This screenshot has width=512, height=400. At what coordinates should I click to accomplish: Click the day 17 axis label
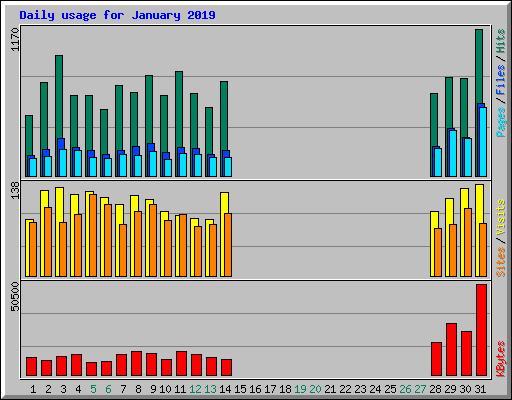coord(270,389)
